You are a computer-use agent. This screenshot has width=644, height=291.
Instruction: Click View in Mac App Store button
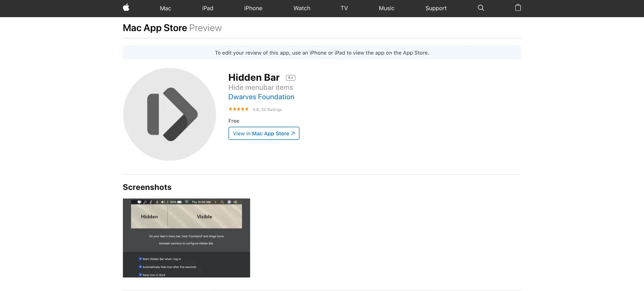click(x=264, y=134)
